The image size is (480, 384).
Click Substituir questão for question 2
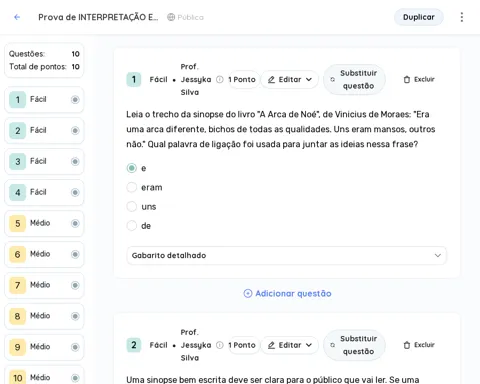coord(354,345)
